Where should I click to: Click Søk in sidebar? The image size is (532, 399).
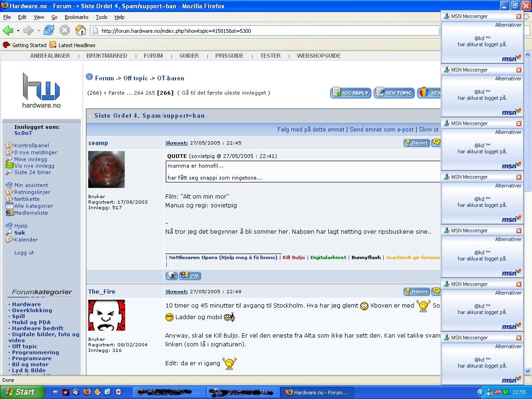pos(20,233)
